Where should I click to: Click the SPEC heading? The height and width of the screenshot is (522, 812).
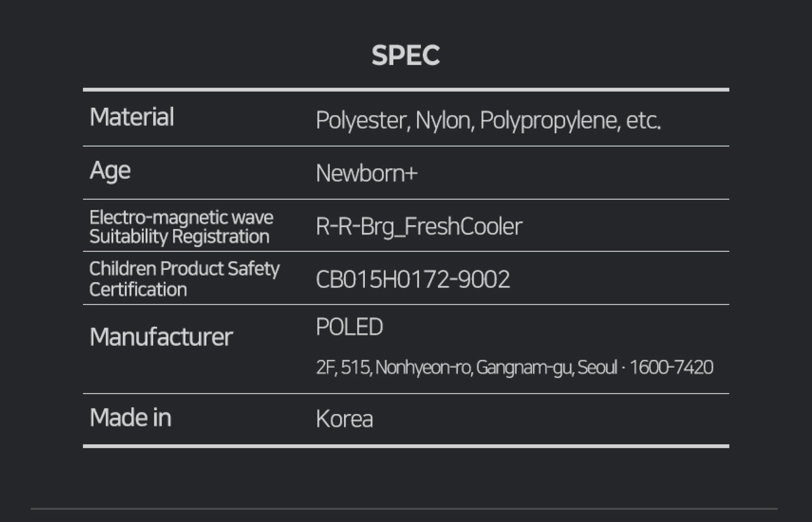tap(406, 55)
